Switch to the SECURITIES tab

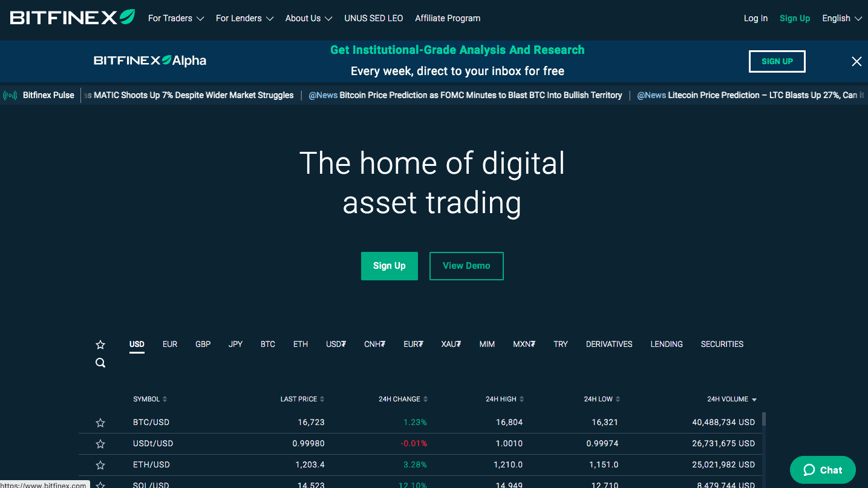[x=722, y=344]
